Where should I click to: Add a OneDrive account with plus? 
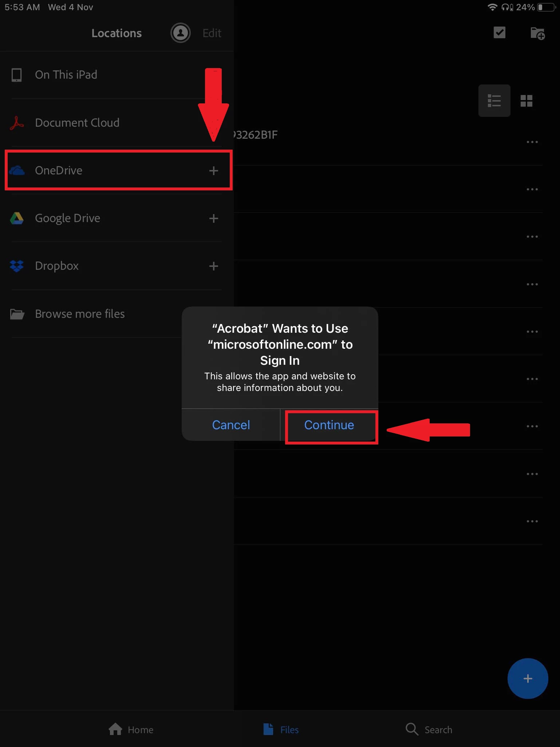tap(214, 170)
